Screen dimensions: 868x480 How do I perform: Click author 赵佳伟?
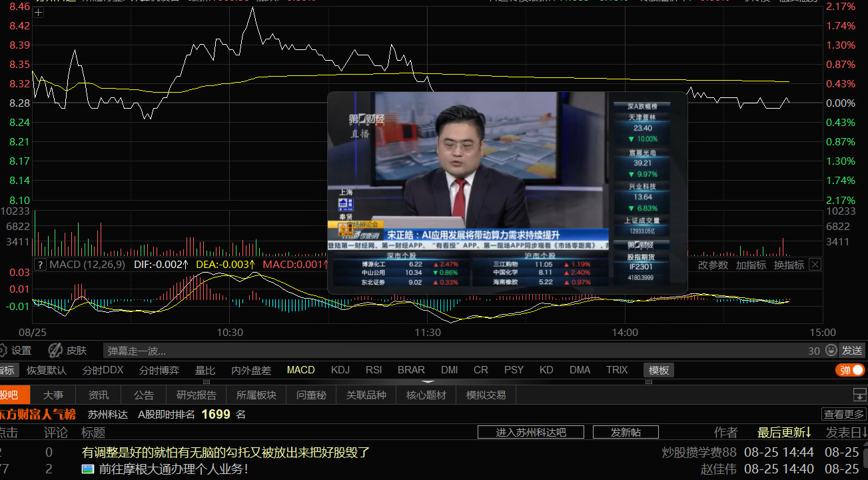[719, 469]
